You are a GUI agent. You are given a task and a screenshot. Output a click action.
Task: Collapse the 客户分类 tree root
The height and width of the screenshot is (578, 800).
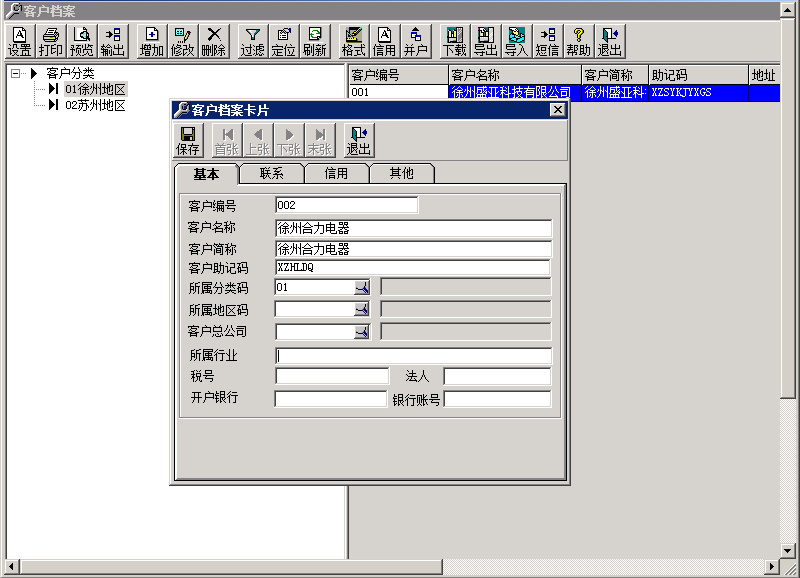15,73
